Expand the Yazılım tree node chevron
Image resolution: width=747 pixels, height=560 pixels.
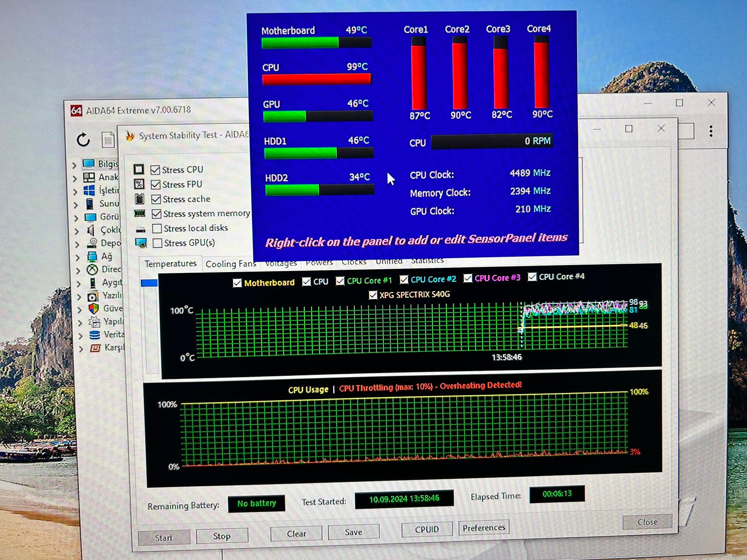pyautogui.click(x=79, y=296)
